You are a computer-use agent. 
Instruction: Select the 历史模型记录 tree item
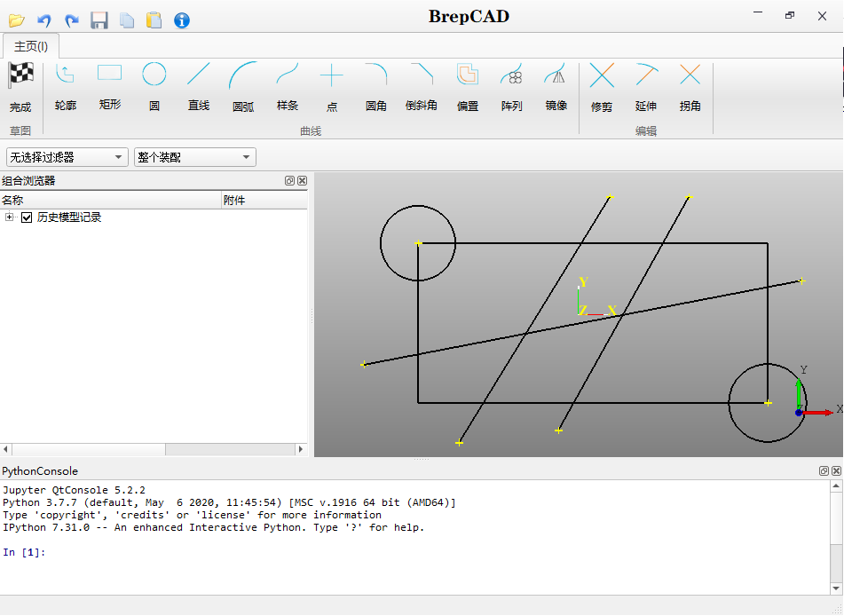point(69,217)
